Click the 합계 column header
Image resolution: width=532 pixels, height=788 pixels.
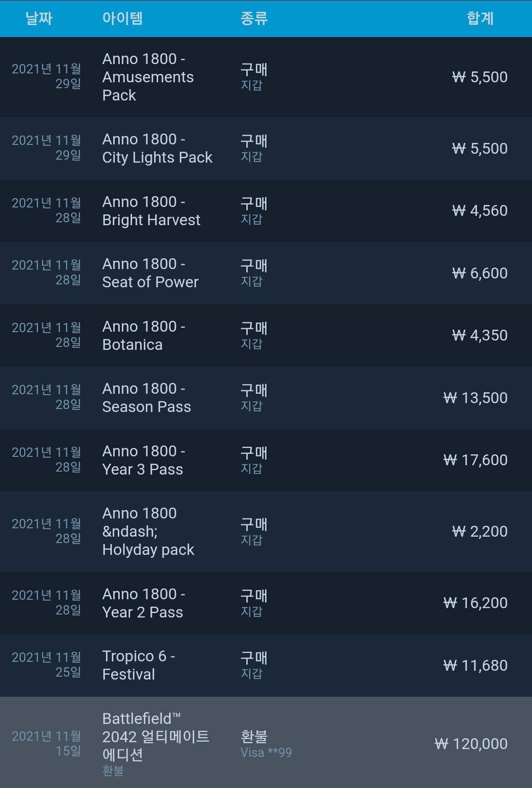[480, 19]
